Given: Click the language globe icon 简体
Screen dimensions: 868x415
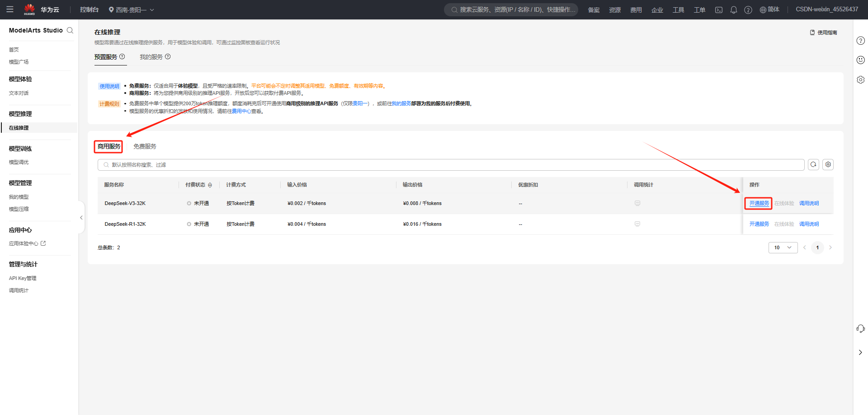Looking at the screenshot, I should [769, 9].
